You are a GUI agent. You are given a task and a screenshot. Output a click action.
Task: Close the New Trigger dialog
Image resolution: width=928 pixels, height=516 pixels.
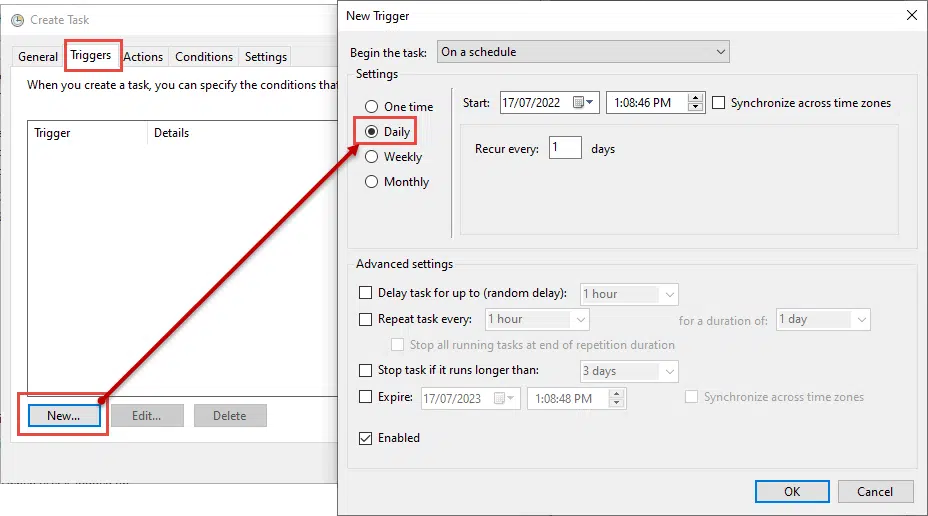911,15
